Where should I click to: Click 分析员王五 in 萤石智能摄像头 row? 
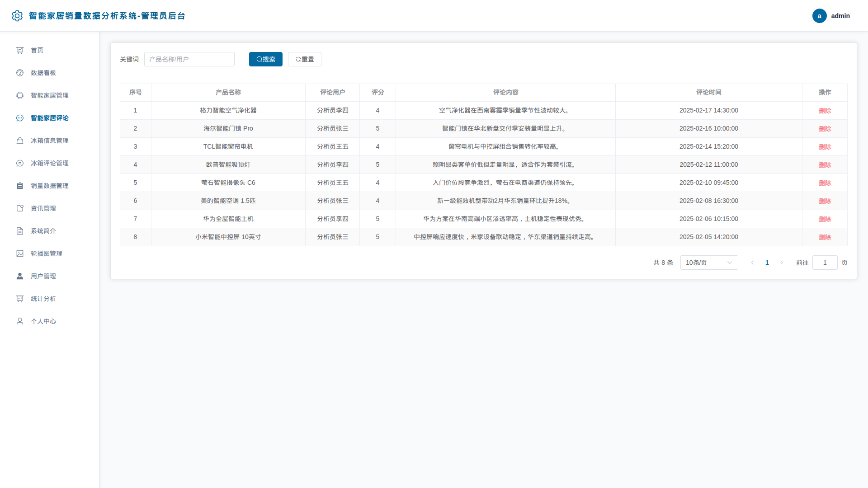(x=332, y=183)
